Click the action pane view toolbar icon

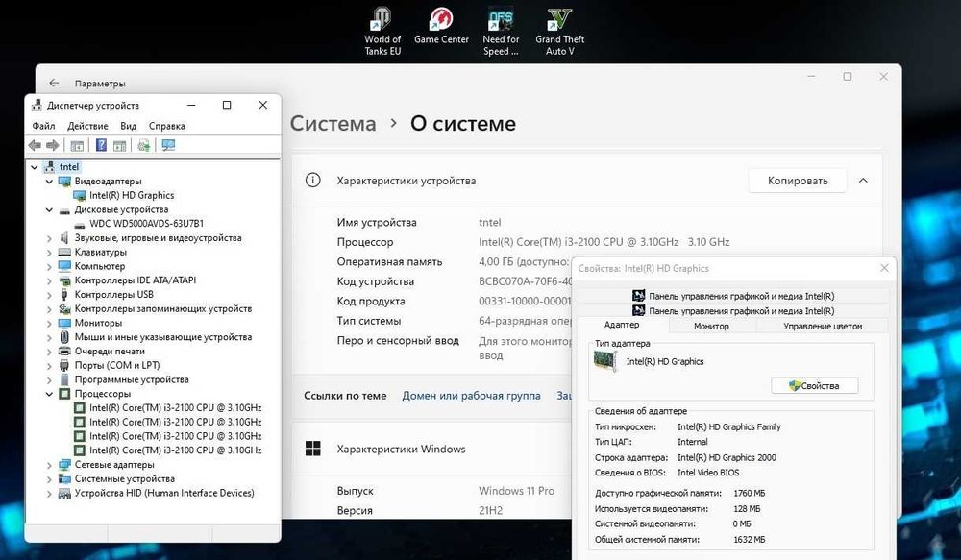[x=119, y=145]
